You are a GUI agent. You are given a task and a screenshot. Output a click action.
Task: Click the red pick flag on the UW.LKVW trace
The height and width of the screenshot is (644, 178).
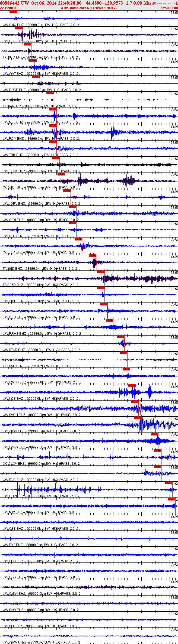pos(155,434)
